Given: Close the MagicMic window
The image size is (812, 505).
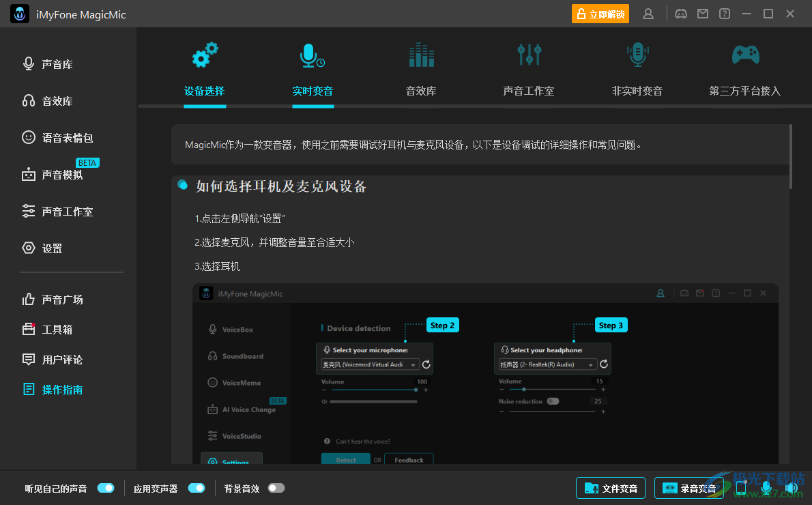Looking at the screenshot, I should click(x=789, y=14).
